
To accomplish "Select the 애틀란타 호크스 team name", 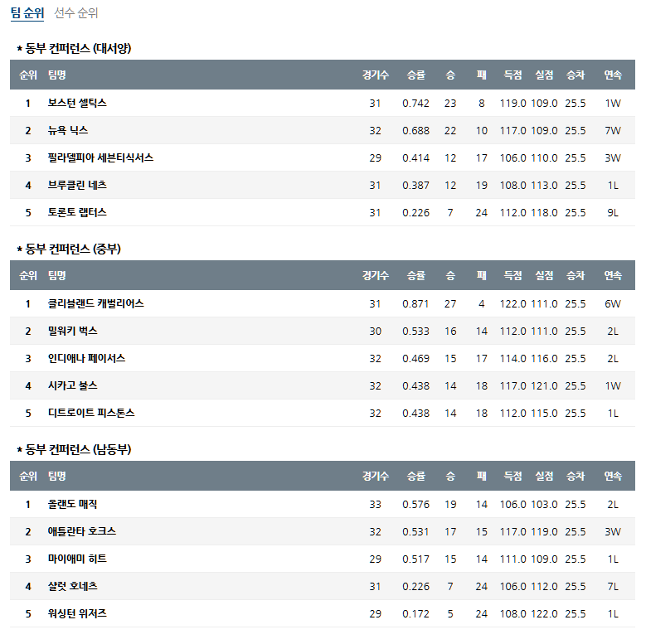I will click(x=82, y=531).
